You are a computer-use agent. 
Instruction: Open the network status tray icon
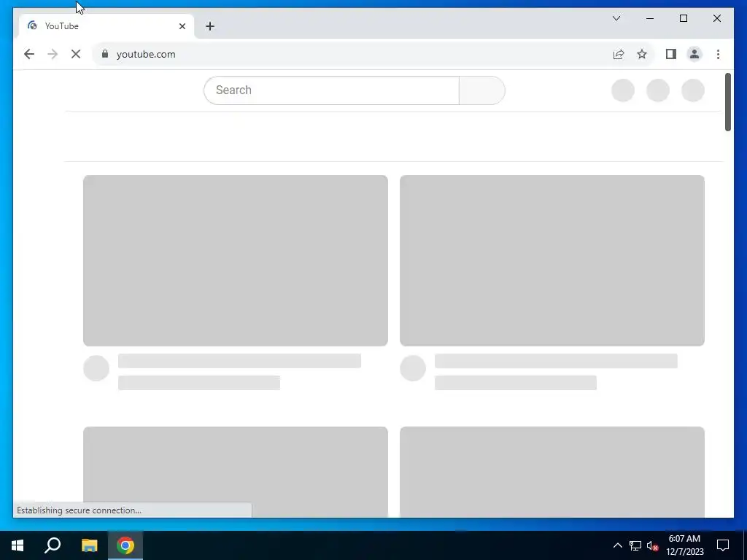pyautogui.click(x=635, y=545)
